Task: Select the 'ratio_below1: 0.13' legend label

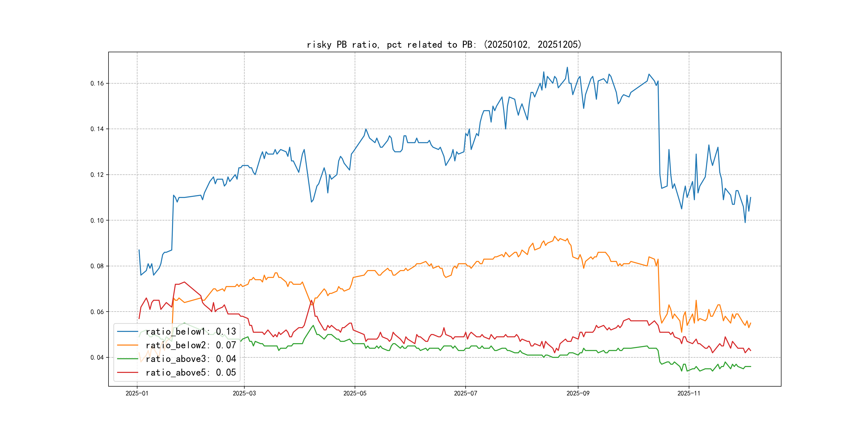Action: pos(191,332)
